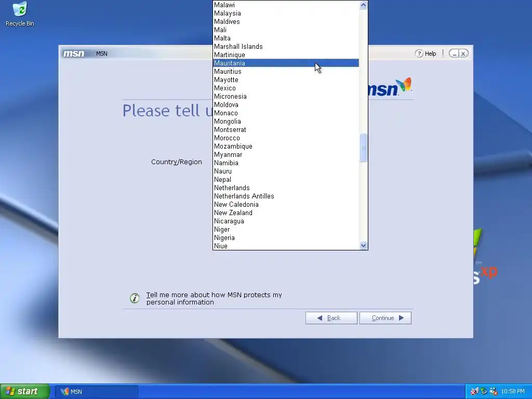Select Myanmar entry
The image size is (532, 399).
[286, 154]
